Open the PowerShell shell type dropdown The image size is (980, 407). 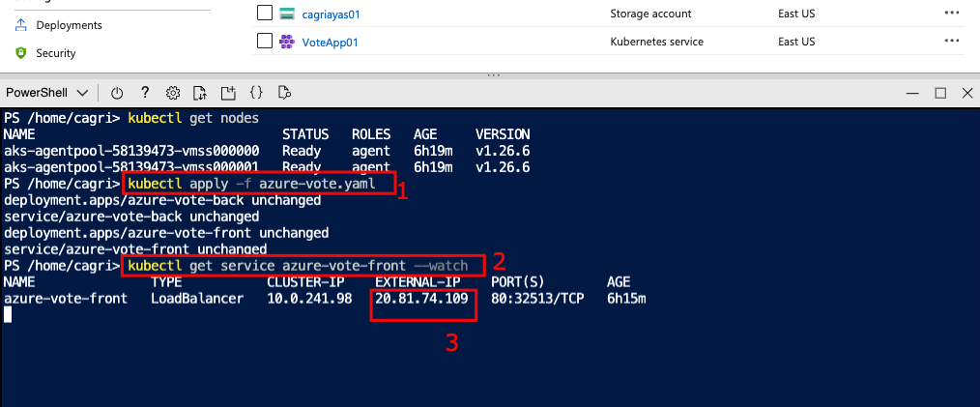pyautogui.click(x=47, y=93)
